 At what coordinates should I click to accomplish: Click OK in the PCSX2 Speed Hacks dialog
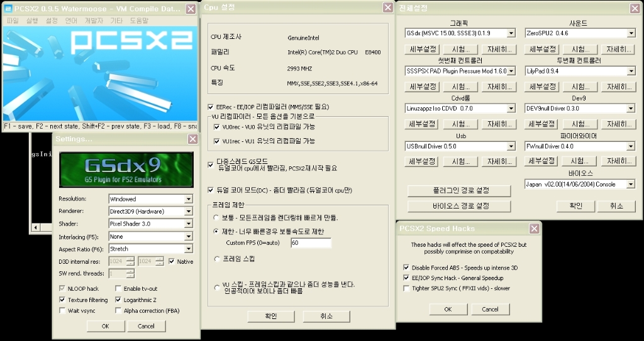448,309
